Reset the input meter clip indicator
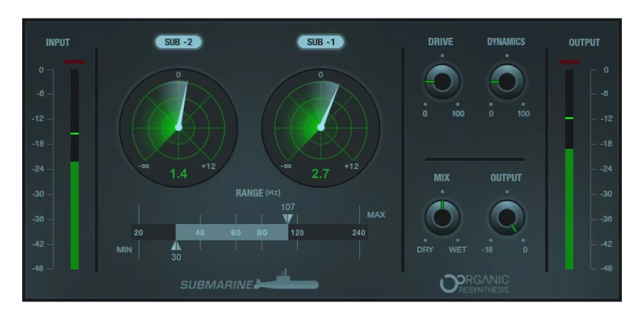This screenshot has height=320, width=644. pos(74,62)
